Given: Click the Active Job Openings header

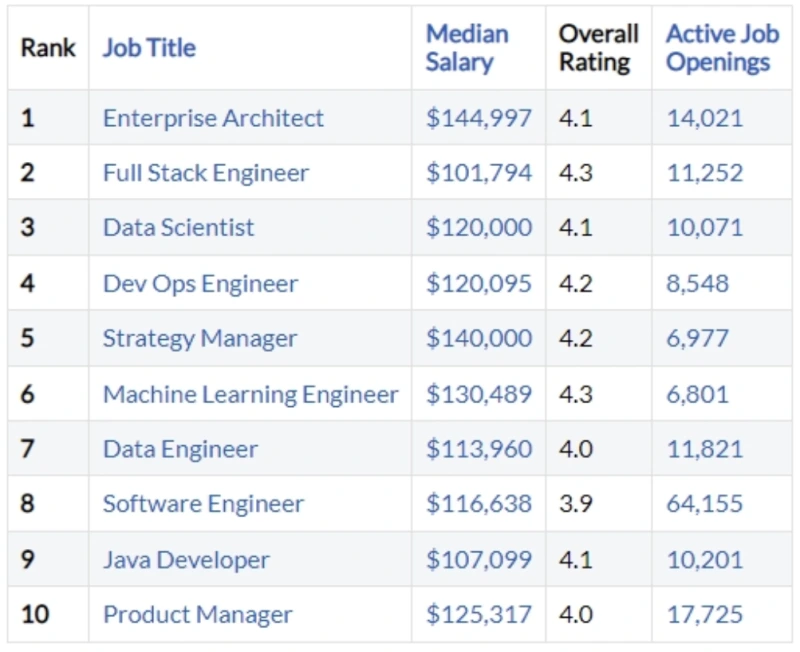Looking at the screenshot, I should click(722, 48).
